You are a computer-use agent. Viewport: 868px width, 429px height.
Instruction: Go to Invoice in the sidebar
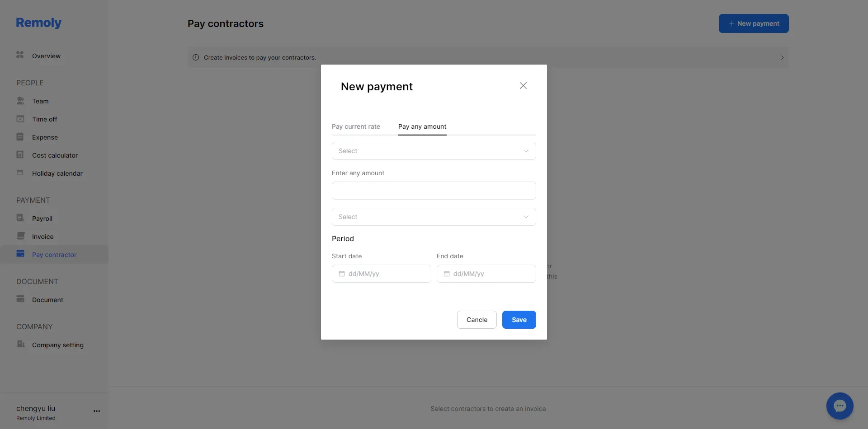click(43, 237)
